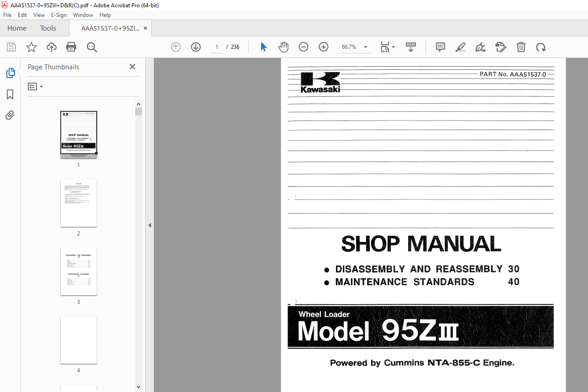
Task: Upload file to cloud icon
Action: (52, 47)
